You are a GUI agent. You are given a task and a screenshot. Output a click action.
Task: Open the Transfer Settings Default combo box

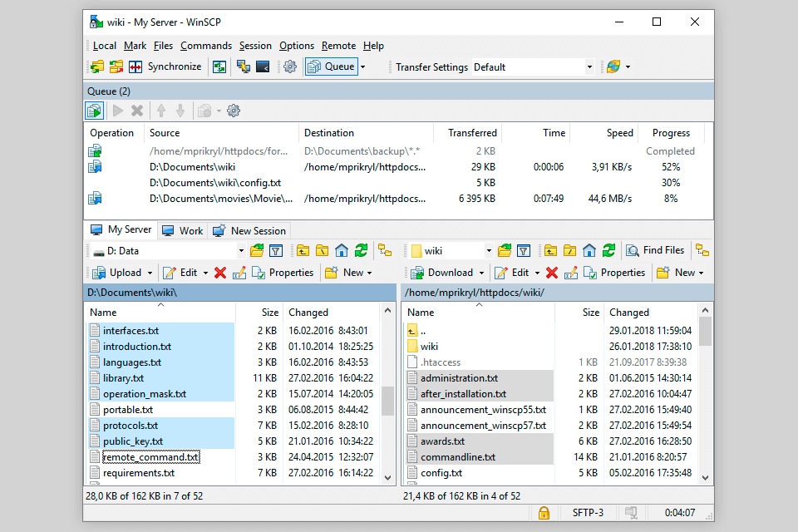(533, 66)
